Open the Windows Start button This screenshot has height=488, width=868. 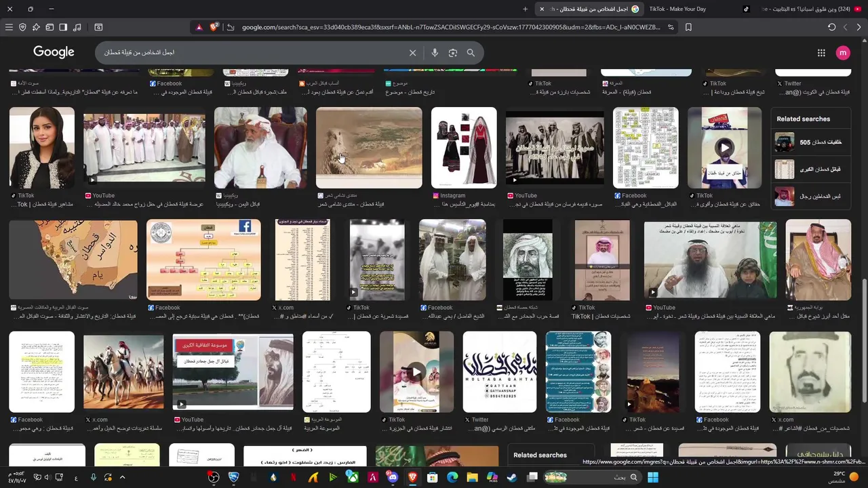(653, 477)
